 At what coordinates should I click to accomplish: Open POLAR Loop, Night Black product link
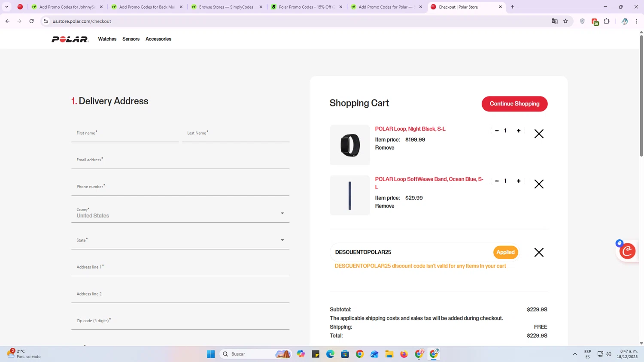pyautogui.click(x=410, y=129)
